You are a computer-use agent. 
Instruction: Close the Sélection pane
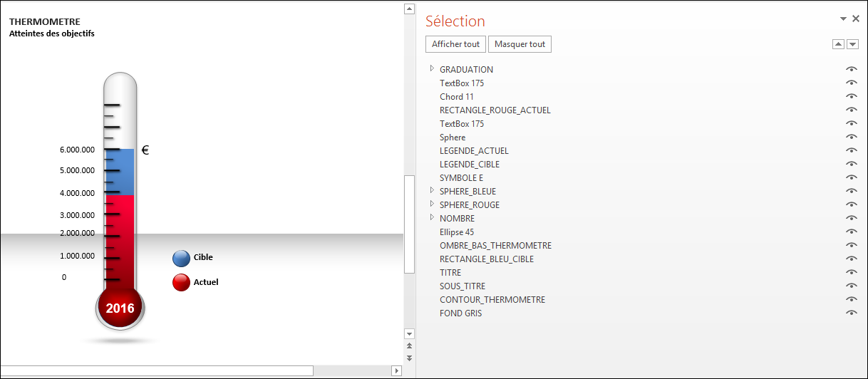tap(856, 19)
